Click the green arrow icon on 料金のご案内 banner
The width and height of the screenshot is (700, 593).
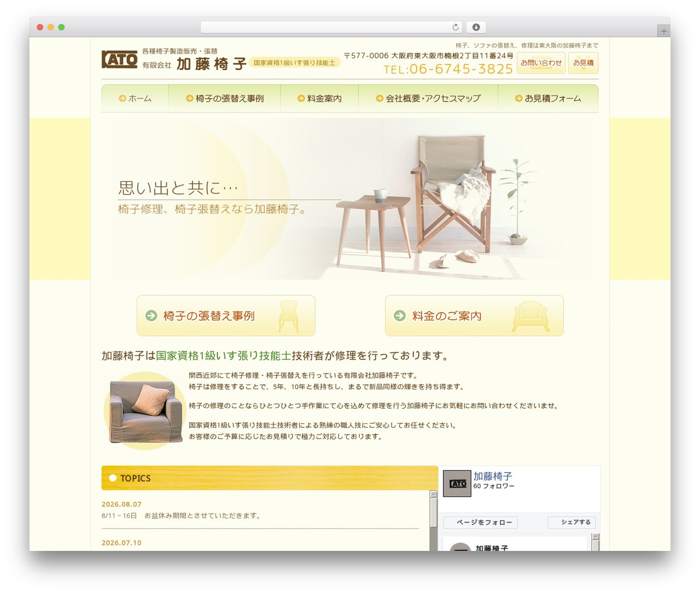tap(400, 316)
